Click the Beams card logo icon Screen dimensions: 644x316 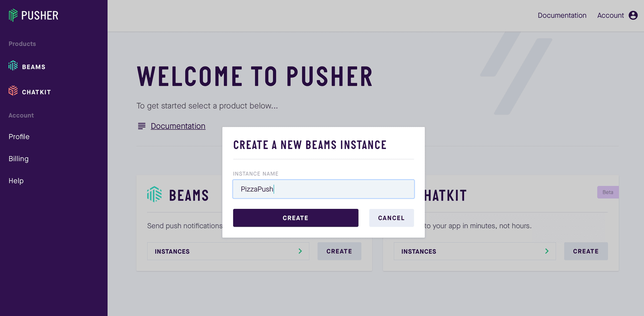(155, 194)
